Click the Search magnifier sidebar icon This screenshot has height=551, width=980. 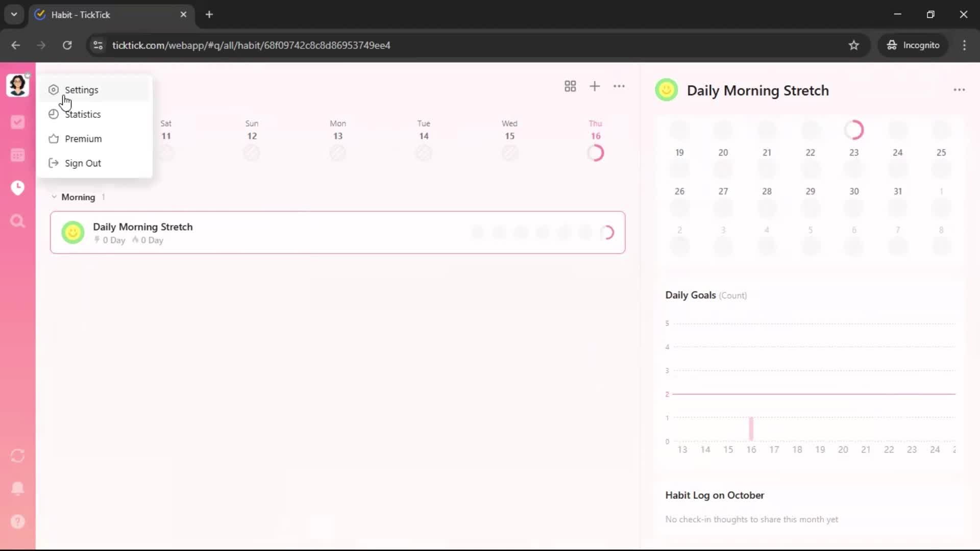(x=17, y=221)
